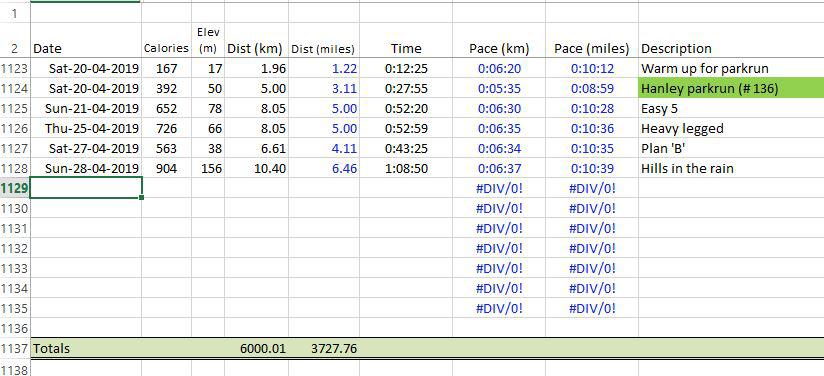Select row header 2
The height and width of the screenshot is (376, 824).
[x=15, y=40]
